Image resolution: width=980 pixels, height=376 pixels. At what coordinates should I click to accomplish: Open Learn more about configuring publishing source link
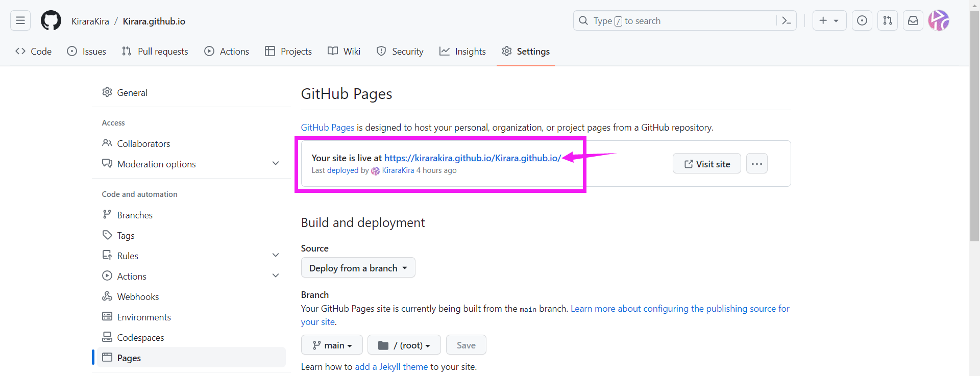545,315
